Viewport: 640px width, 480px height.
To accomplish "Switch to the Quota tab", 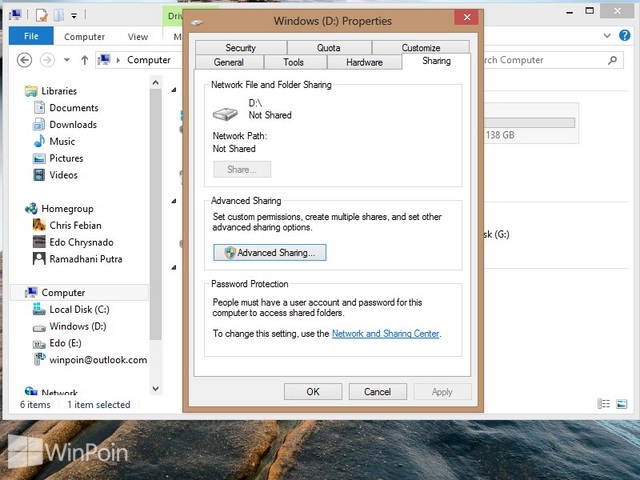I will 329,48.
